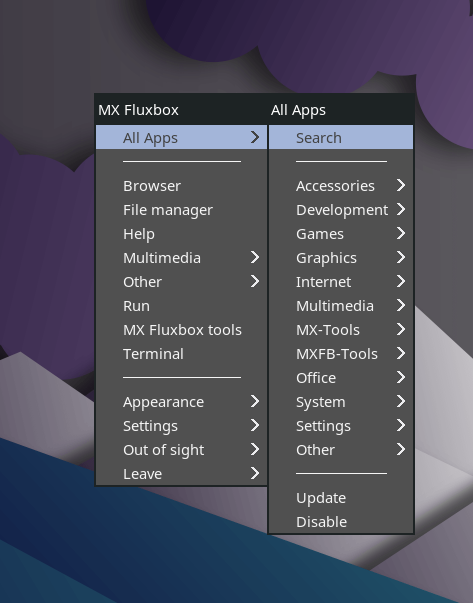Expand the System category
473x603 pixels.
(341, 402)
